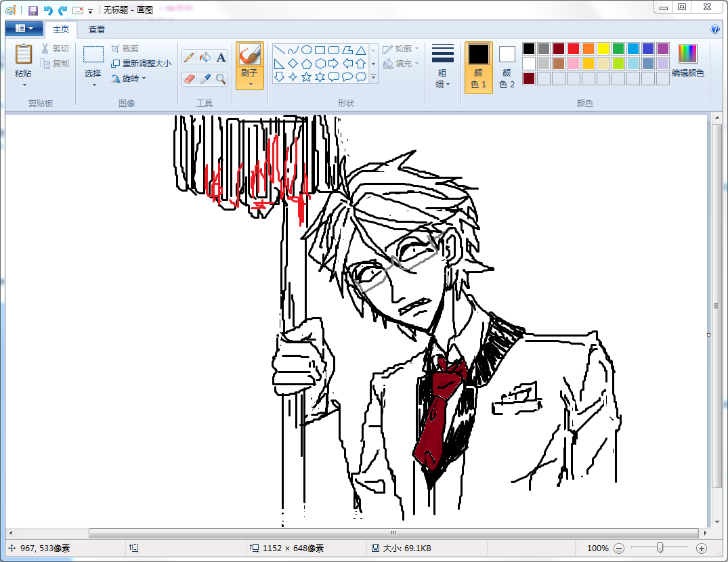The width and height of the screenshot is (728, 562).
Task: Click 重新调整大小 resize button
Action: (x=141, y=64)
